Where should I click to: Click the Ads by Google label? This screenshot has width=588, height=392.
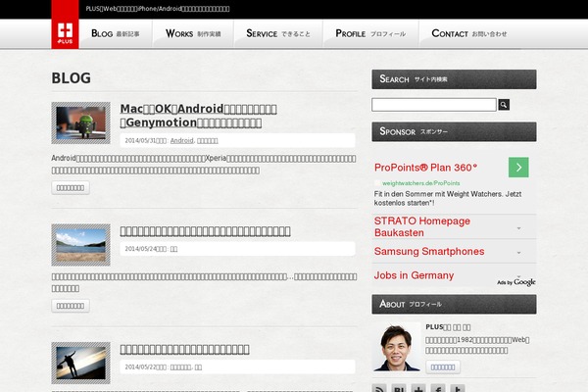tap(516, 282)
